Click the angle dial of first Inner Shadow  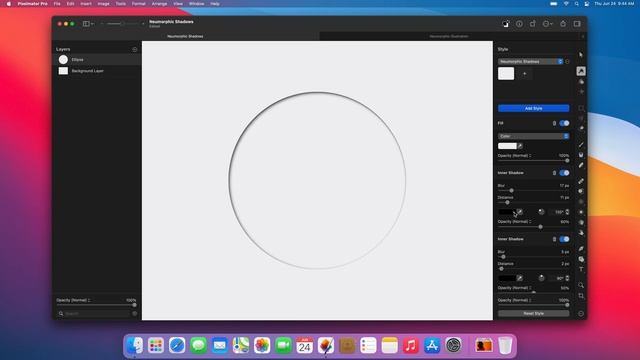(541, 212)
